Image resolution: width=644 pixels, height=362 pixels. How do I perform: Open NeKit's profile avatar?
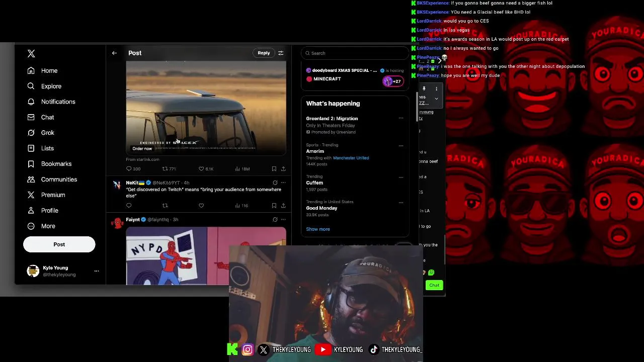point(117,185)
